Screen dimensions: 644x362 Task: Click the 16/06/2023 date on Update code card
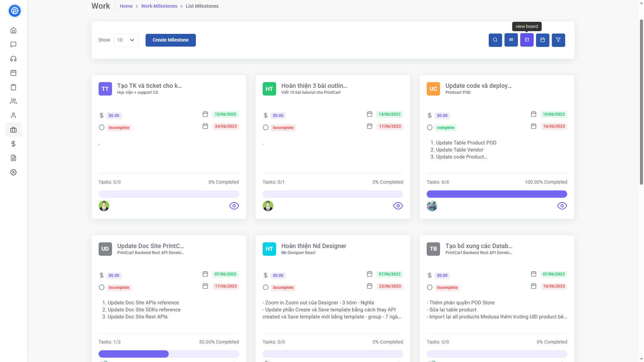[554, 126]
